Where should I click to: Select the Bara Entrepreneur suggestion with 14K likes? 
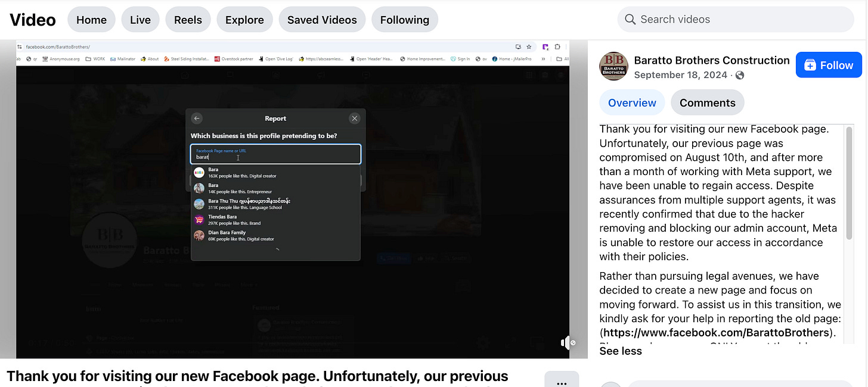click(x=275, y=188)
